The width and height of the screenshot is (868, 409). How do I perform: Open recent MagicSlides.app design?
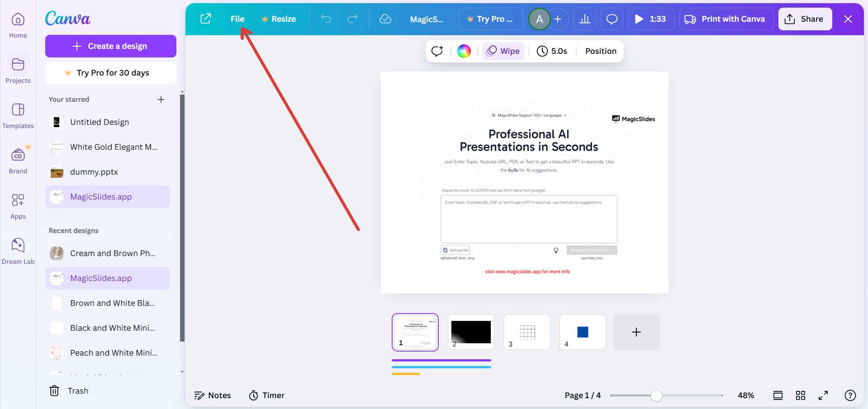(x=108, y=278)
